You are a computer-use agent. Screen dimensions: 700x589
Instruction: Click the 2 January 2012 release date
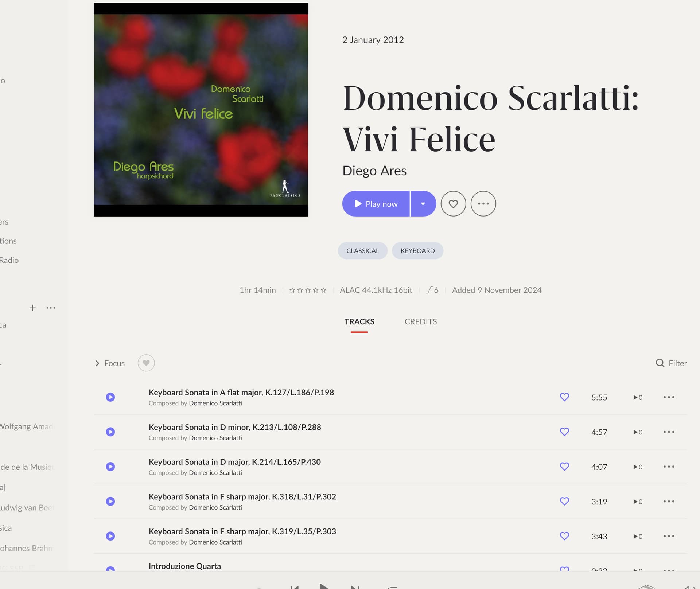tap(373, 40)
